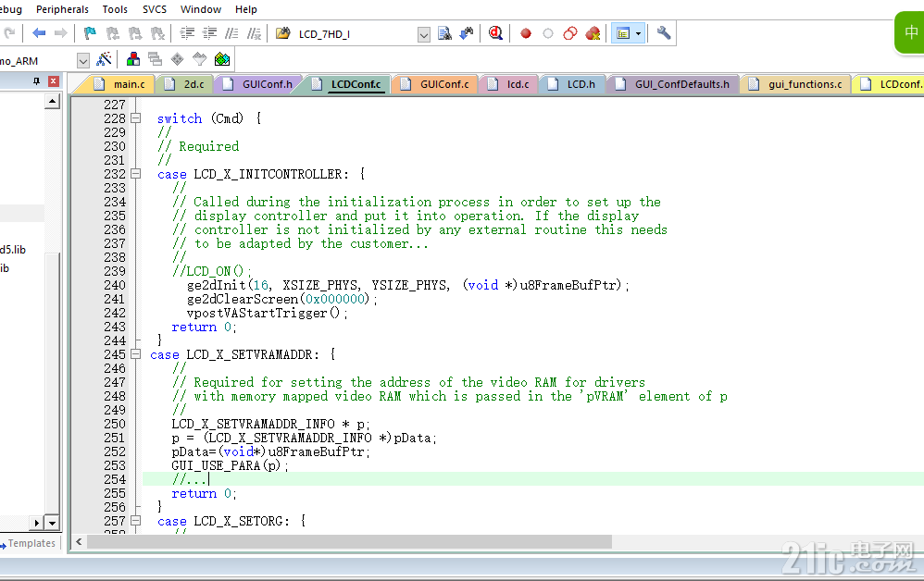Image resolution: width=924 pixels, height=581 pixels.
Task: Switch to the LCD.h tab
Action: point(573,84)
